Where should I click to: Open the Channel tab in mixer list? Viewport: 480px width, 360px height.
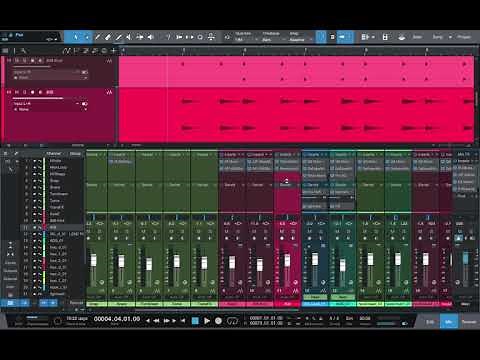click(x=53, y=154)
